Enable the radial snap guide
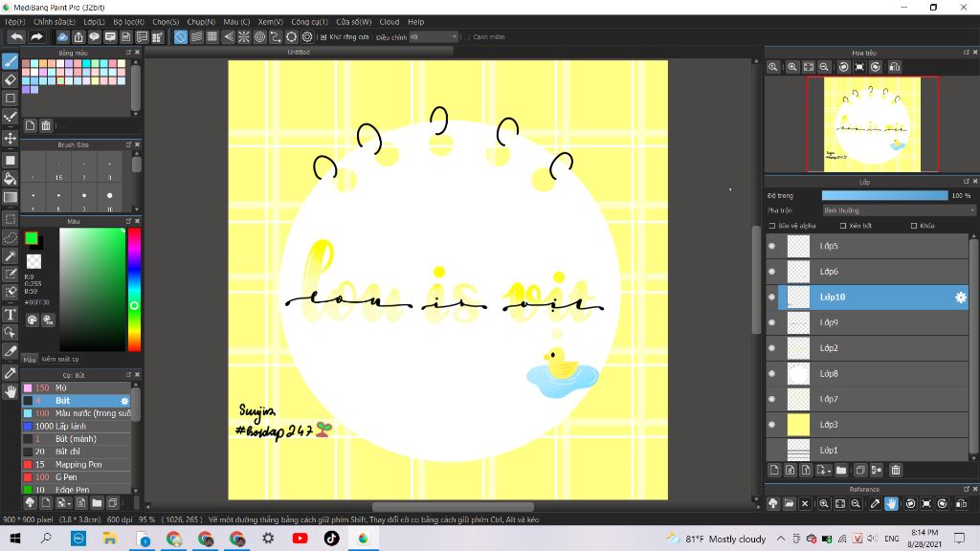980x551 pixels. point(244,37)
